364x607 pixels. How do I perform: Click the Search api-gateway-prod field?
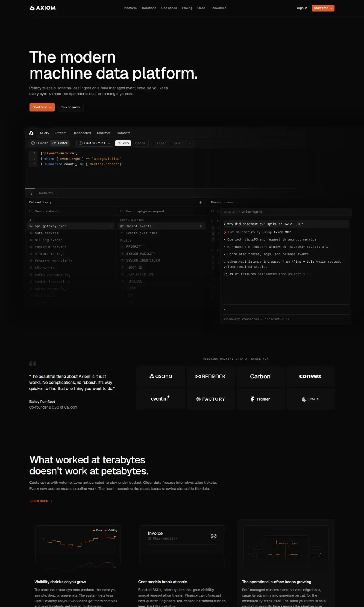[161, 211]
